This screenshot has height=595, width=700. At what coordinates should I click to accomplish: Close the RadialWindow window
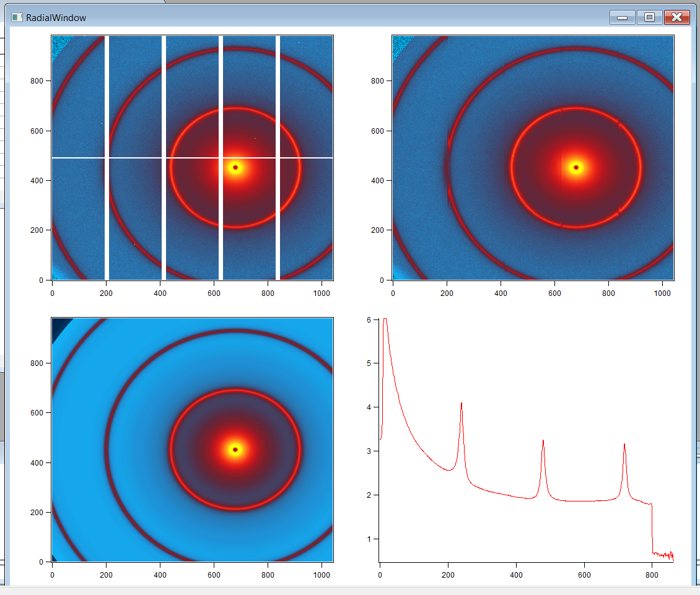coord(677,17)
